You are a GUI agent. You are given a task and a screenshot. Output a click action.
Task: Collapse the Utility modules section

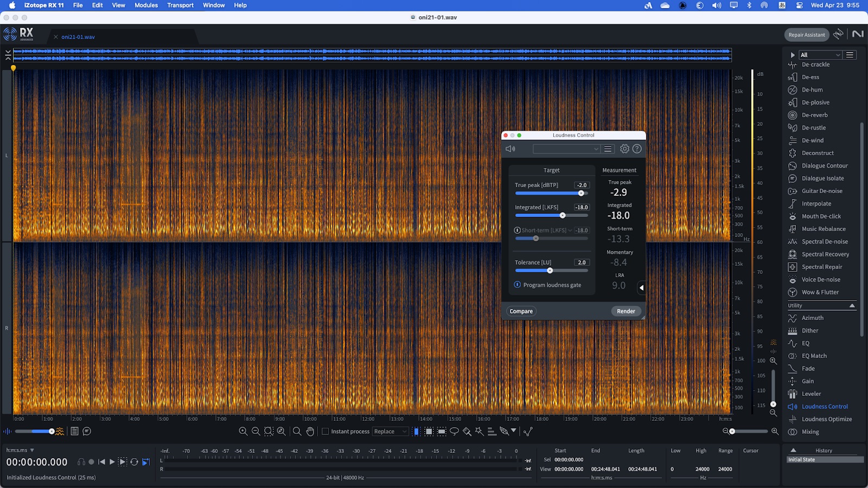(x=852, y=306)
